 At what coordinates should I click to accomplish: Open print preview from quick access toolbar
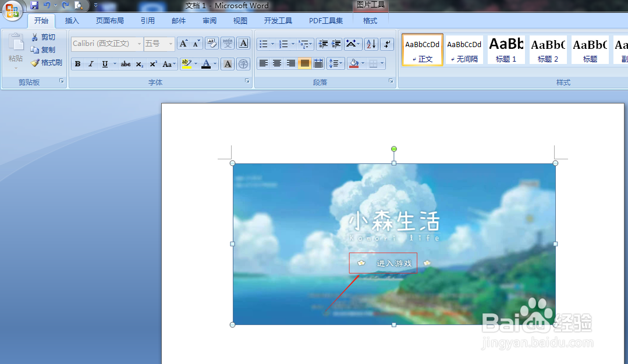click(79, 6)
